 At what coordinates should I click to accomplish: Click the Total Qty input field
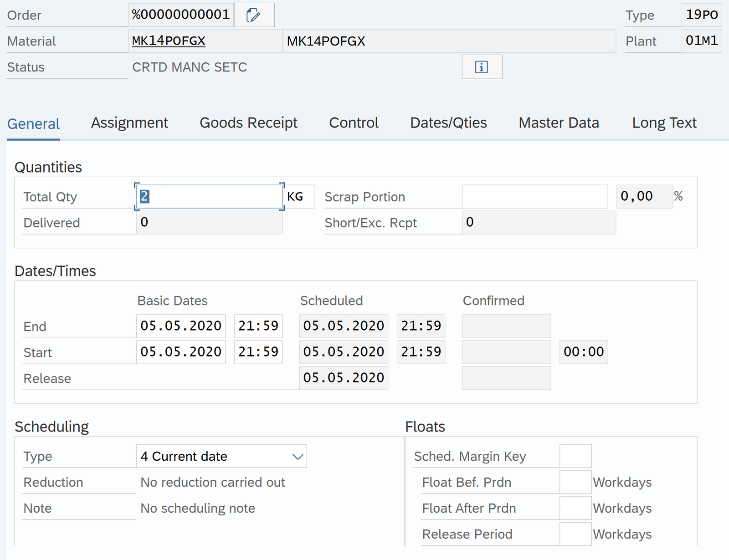point(210,197)
